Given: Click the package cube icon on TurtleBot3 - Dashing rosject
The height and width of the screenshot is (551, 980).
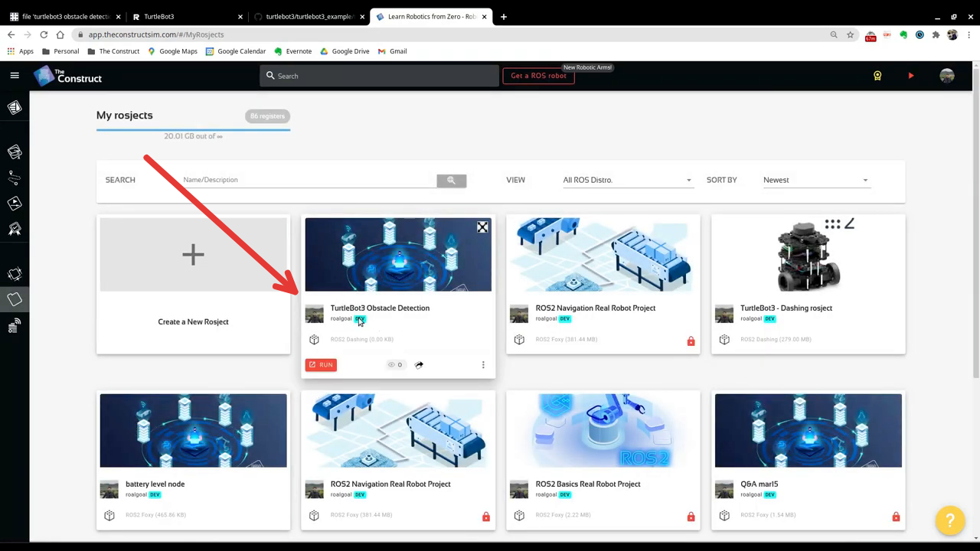Looking at the screenshot, I should coord(724,340).
